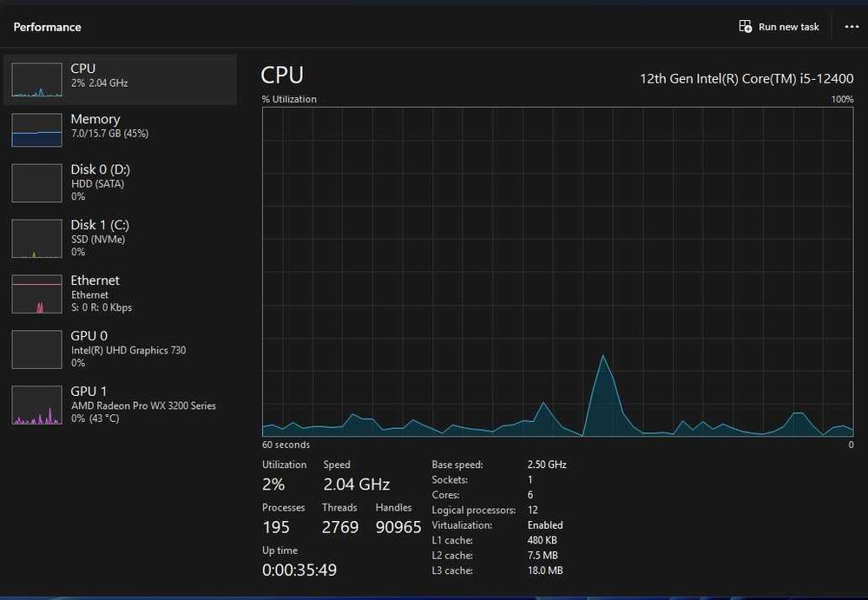Click 'HDD (SATA)' under Disk 0
868x600 pixels.
(97, 184)
